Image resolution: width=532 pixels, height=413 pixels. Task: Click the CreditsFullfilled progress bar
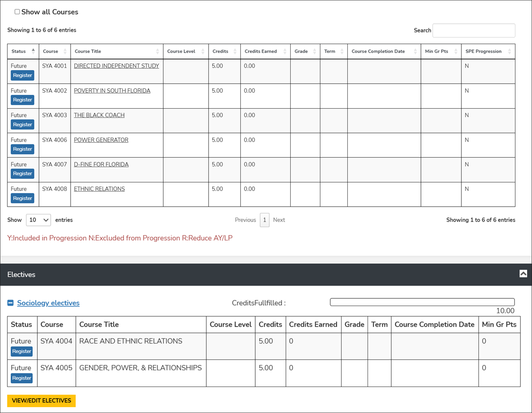(x=422, y=302)
